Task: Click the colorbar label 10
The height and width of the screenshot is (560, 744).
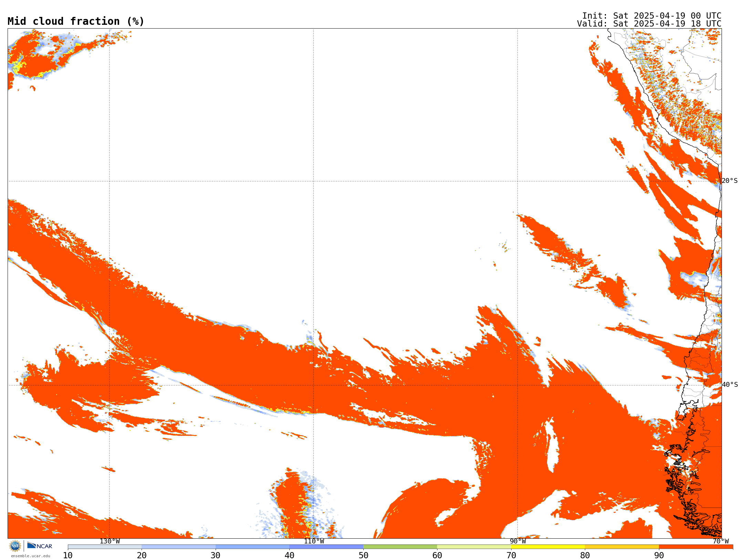Action: (68, 556)
